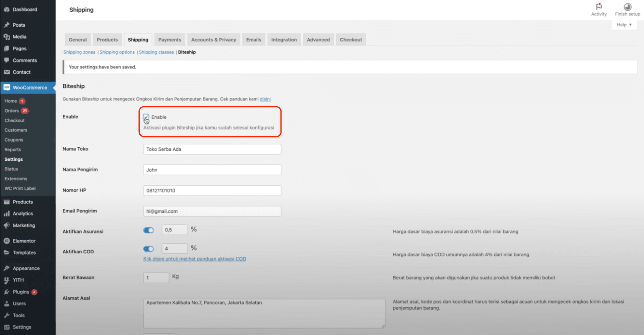
Task: Toggle the Aktifkan Asuransi switch
Action: [149, 230]
